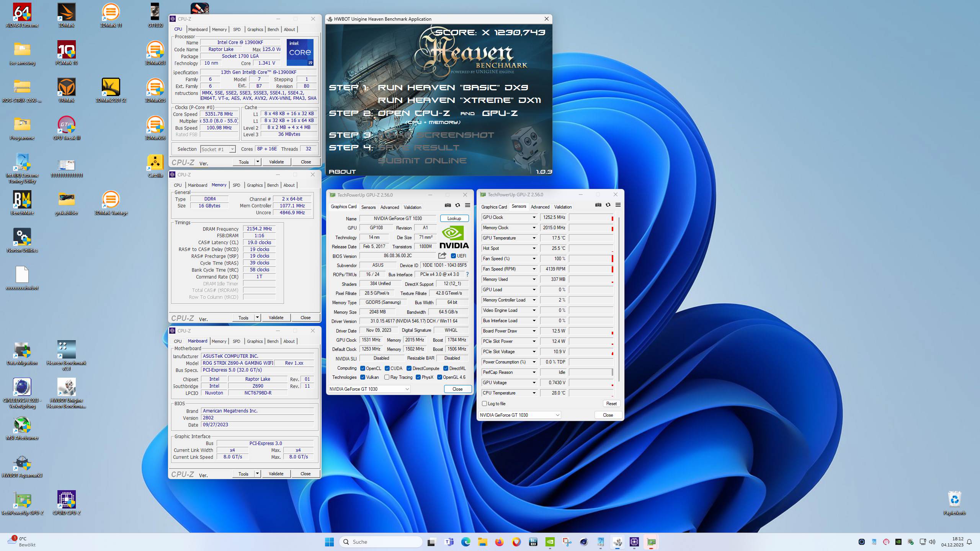Click screenshot camera icon in GPU-Z Sensors window
Screen dimensions: 980x551
tap(598, 205)
